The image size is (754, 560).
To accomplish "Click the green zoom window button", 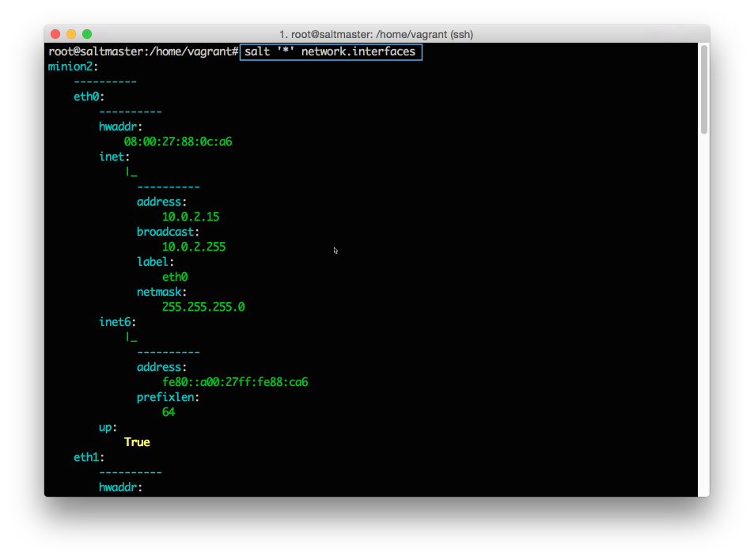I will 87,34.
